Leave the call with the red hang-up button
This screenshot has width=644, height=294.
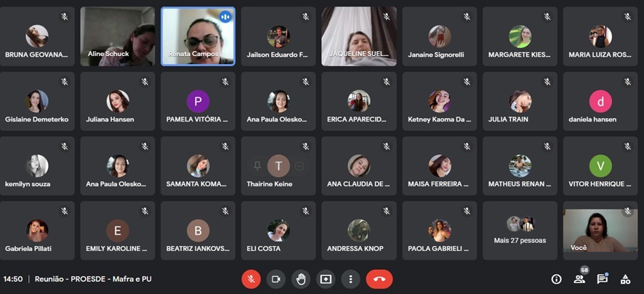(x=379, y=279)
